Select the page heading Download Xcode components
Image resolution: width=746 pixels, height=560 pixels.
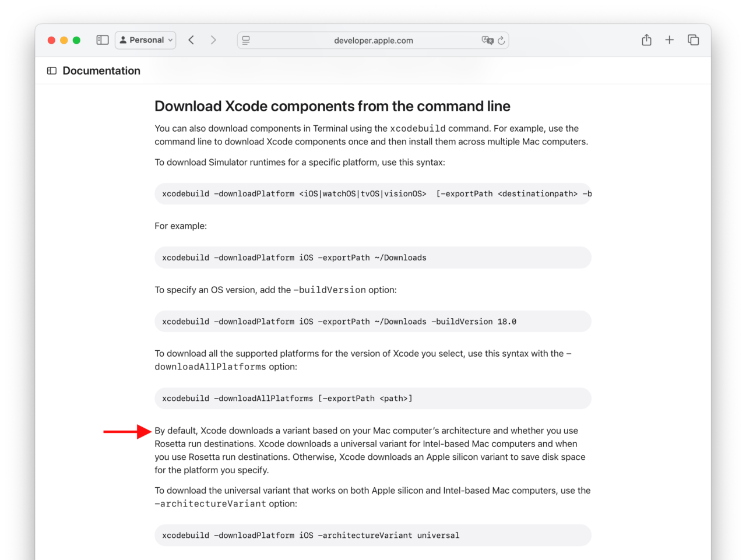[332, 106]
